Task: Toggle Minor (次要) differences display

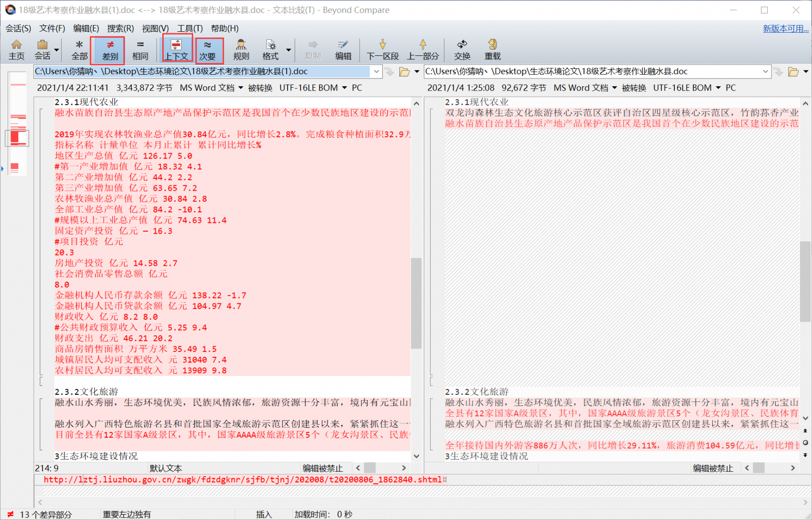Action: [208, 50]
